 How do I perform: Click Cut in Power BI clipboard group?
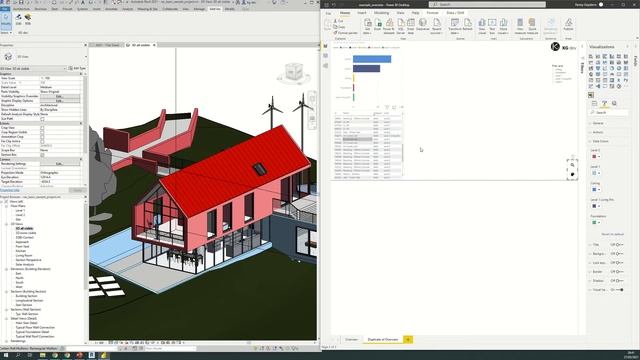[339, 21]
